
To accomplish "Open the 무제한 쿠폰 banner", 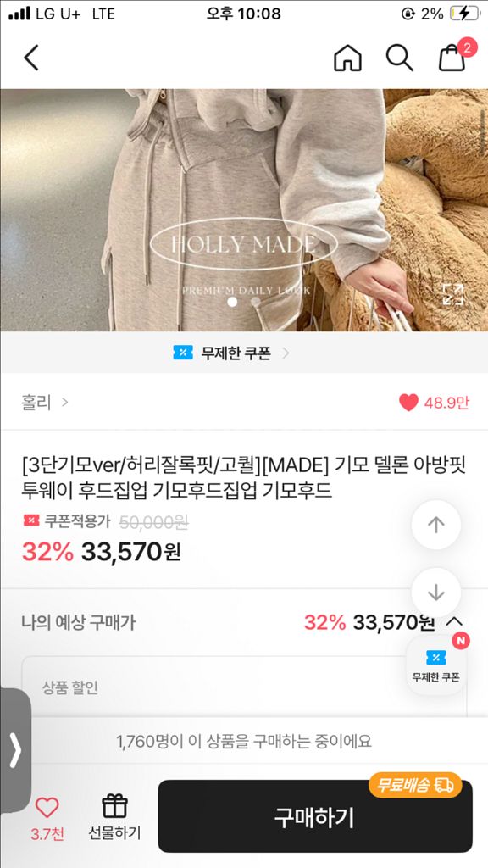I will 231,353.
